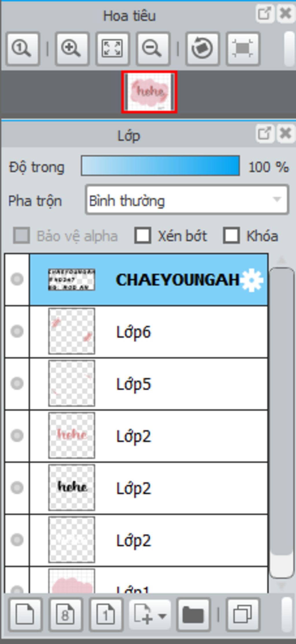Click the reset rotation icon
Image resolution: width=296 pixels, height=644 pixels.
coord(202,49)
